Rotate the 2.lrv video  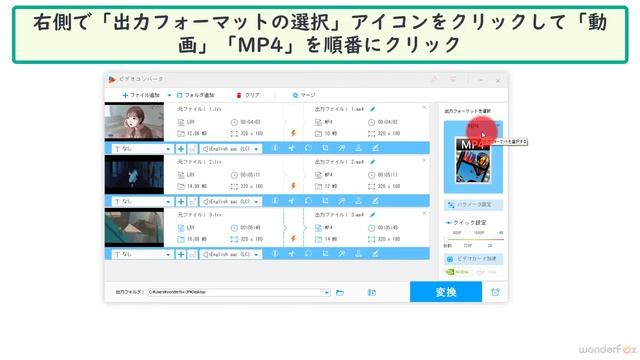[308, 200]
